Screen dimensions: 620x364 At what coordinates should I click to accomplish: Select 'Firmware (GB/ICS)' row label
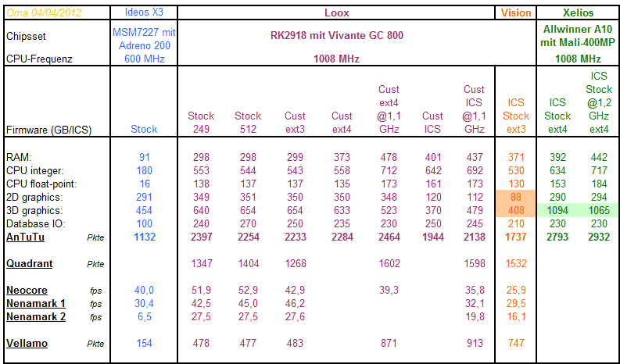point(48,130)
